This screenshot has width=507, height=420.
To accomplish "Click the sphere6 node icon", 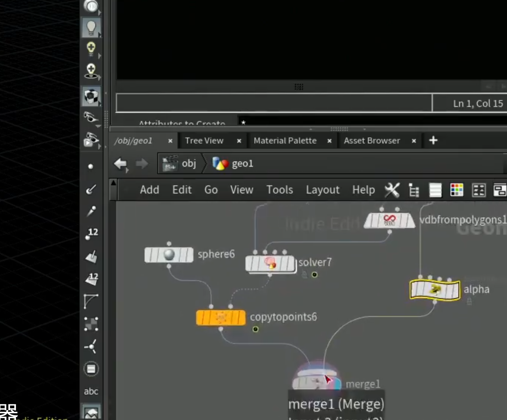I will [x=169, y=255].
